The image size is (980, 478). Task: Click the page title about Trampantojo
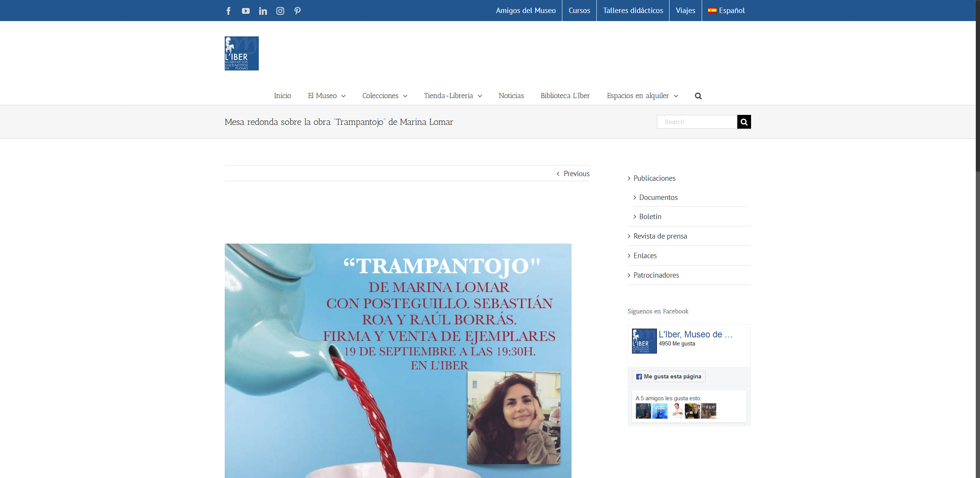(x=339, y=122)
